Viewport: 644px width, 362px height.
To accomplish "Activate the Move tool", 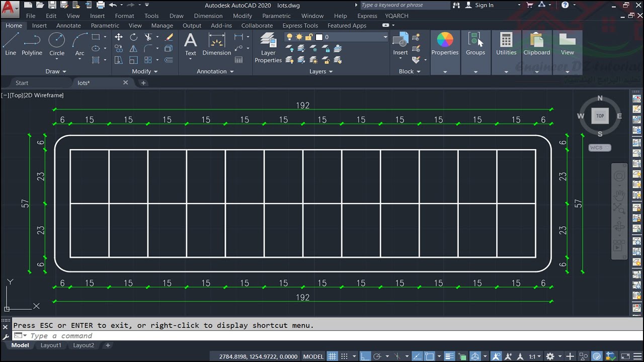I will pyautogui.click(x=119, y=37).
